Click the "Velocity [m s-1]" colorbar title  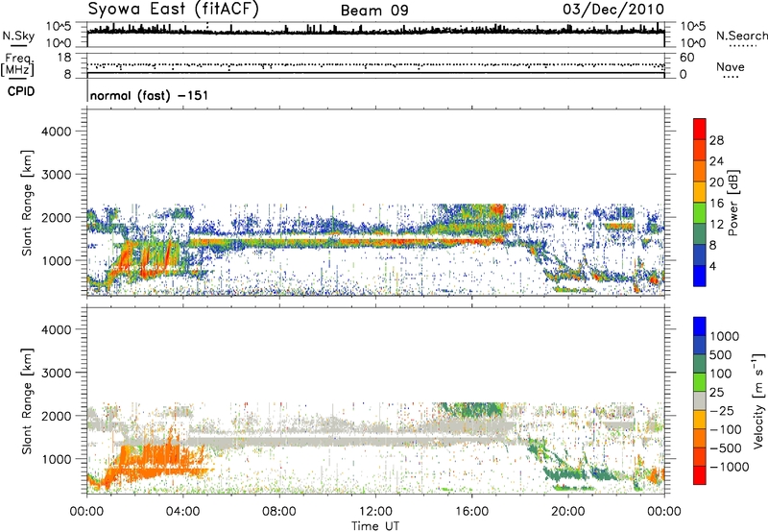[x=758, y=400]
